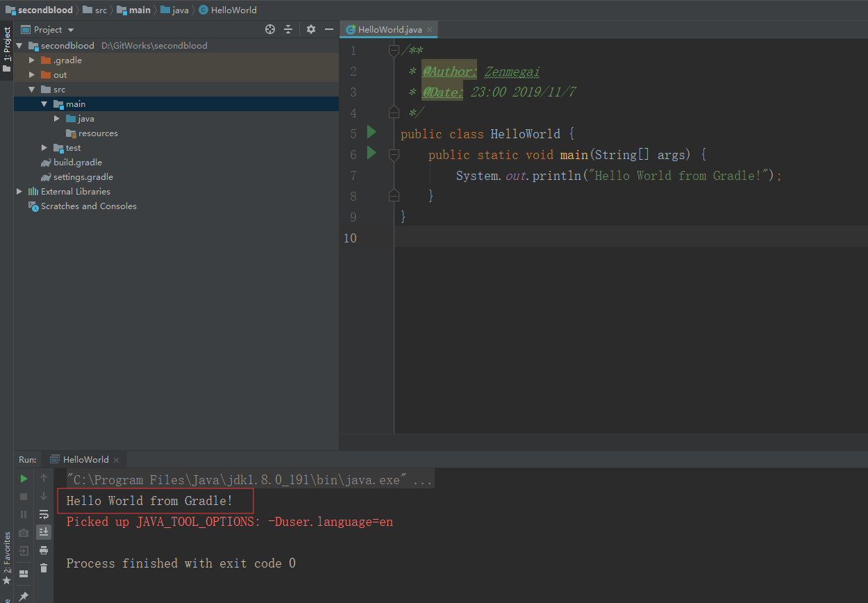The width and height of the screenshot is (868, 603).
Task: Click the Down the Stack Trace arrow
Action: (44, 496)
